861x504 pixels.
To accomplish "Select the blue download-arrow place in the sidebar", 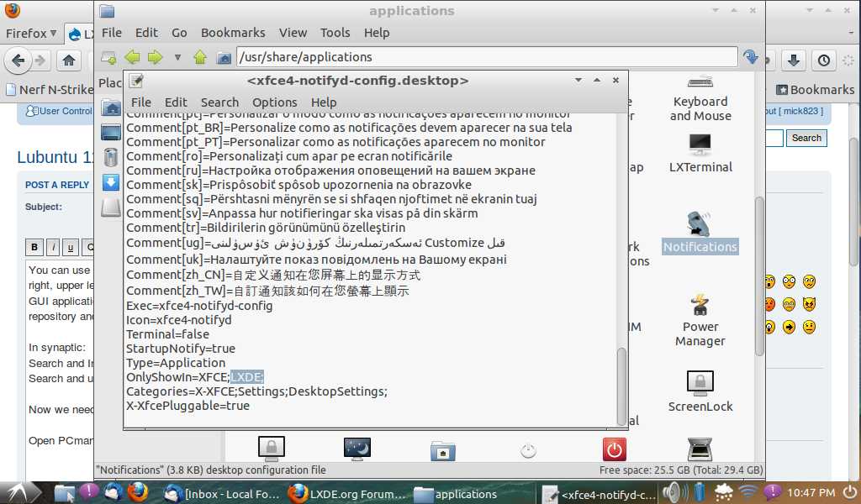I will coord(111,182).
